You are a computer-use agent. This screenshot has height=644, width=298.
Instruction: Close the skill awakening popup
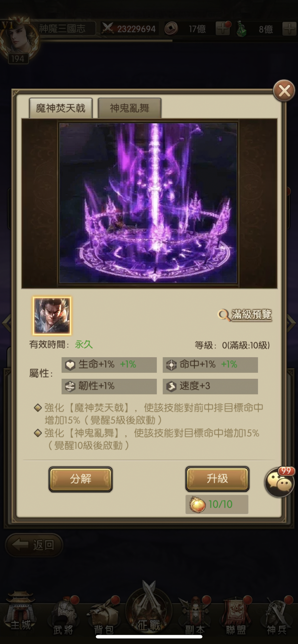(x=284, y=90)
